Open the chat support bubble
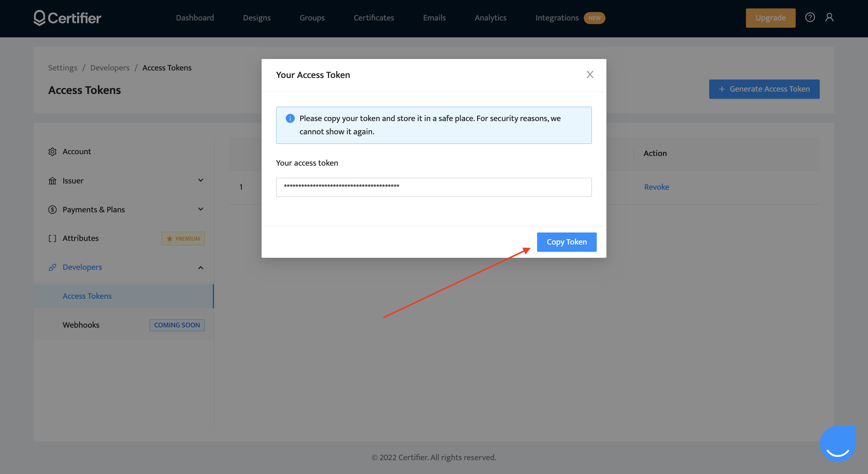Viewport: 868px width, 474px height. [x=838, y=444]
